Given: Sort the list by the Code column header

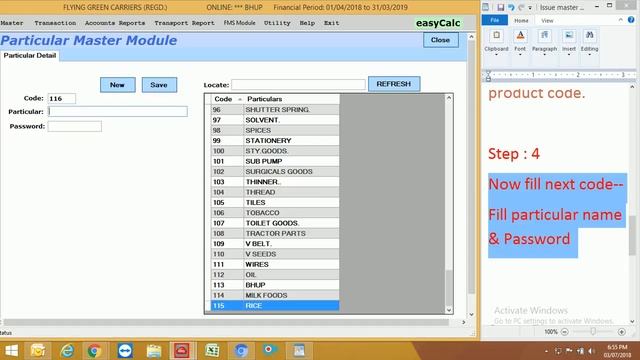Looking at the screenshot, I should pyautogui.click(x=227, y=99).
